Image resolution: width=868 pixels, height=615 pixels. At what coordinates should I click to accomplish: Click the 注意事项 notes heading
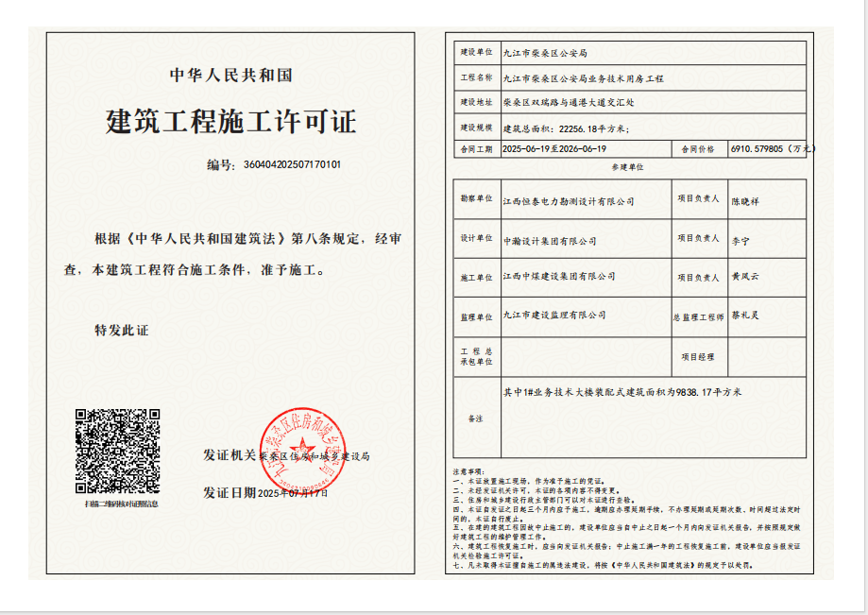468,470
